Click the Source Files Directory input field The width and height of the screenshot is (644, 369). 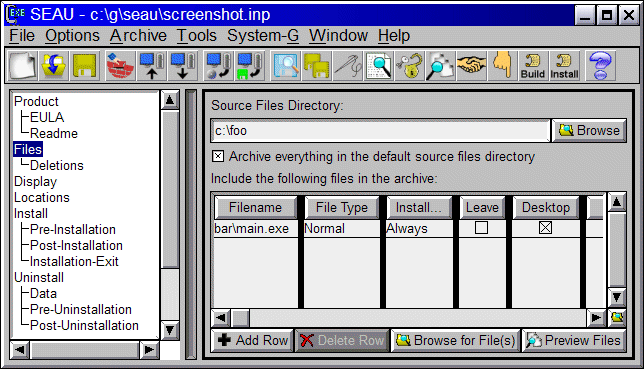(x=380, y=131)
